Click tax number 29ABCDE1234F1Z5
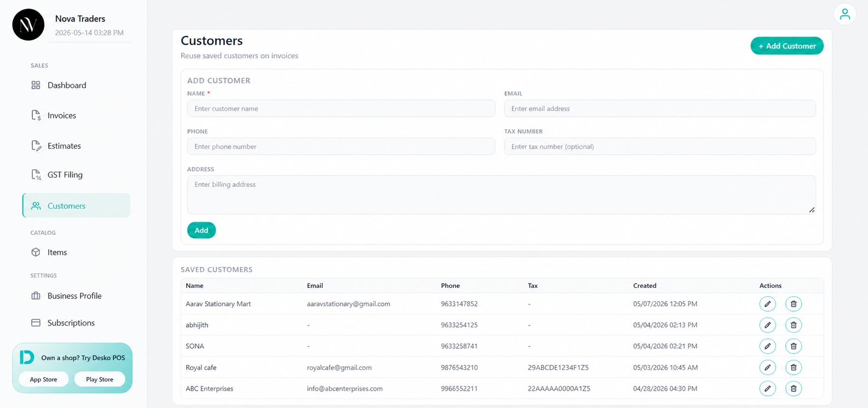Viewport: 868px width, 408px height. pyautogui.click(x=558, y=367)
